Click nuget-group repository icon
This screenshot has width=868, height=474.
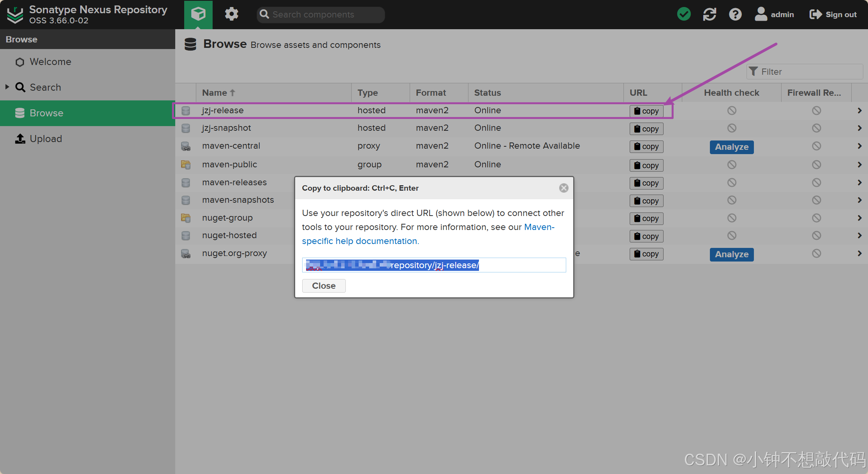[x=186, y=218]
